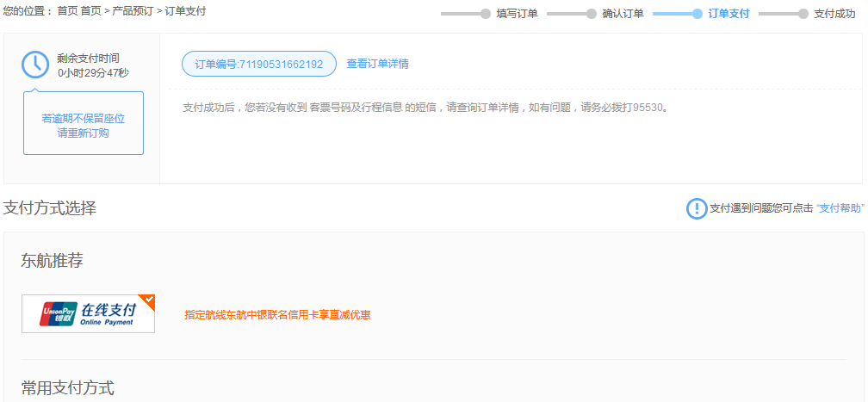Open the 支付帮助 help link
Screen dimensions: 868x402
coord(840,208)
